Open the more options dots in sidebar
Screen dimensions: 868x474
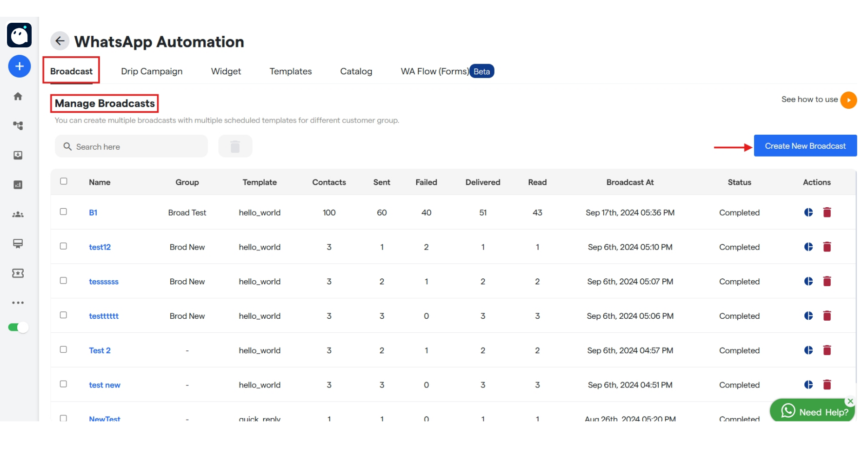[x=18, y=303]
